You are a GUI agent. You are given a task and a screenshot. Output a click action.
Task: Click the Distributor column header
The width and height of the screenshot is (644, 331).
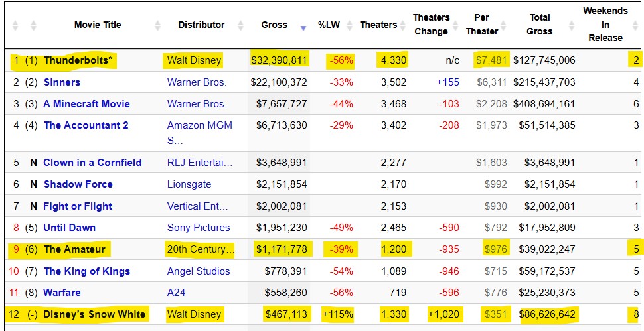pos(202,25)
